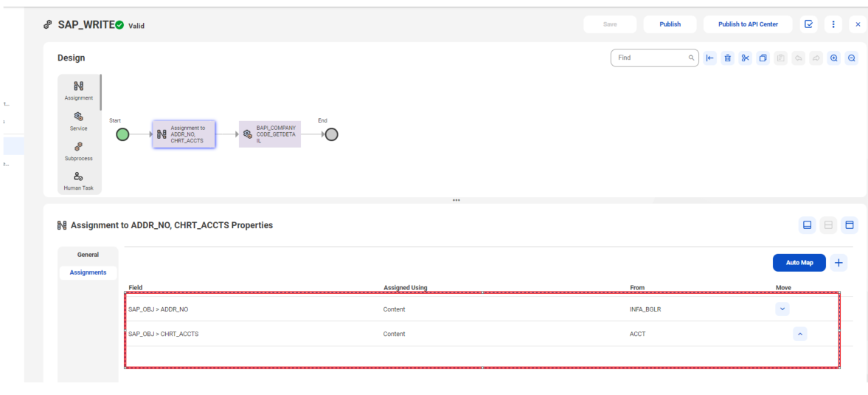
Task: Click the align-to-start arrow toolbar icon
Action: [x=710, y=58]
